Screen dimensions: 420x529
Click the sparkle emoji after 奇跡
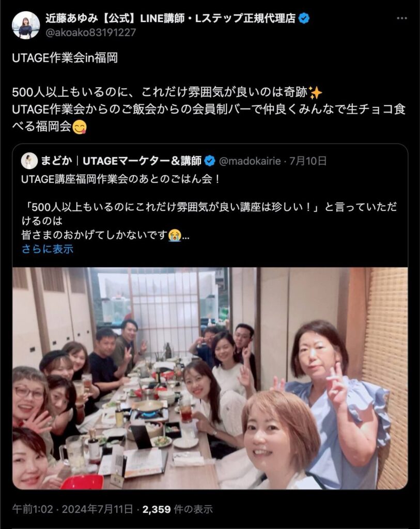tap(316, 92)
